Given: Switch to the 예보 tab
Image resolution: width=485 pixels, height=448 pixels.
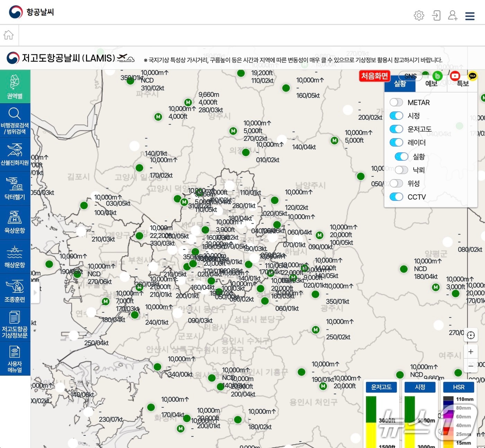Looking at the screenshot, I should [431, 84].
